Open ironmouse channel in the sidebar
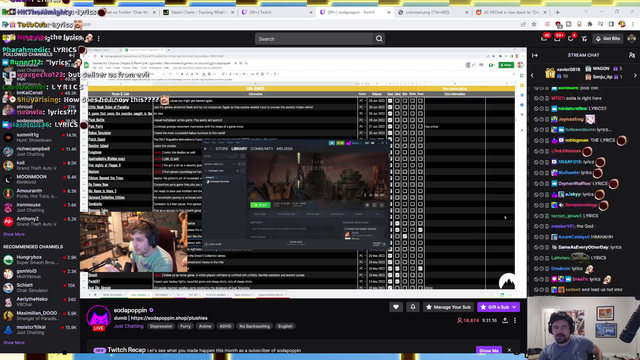640x360 pixels. [x=40, y=207]
